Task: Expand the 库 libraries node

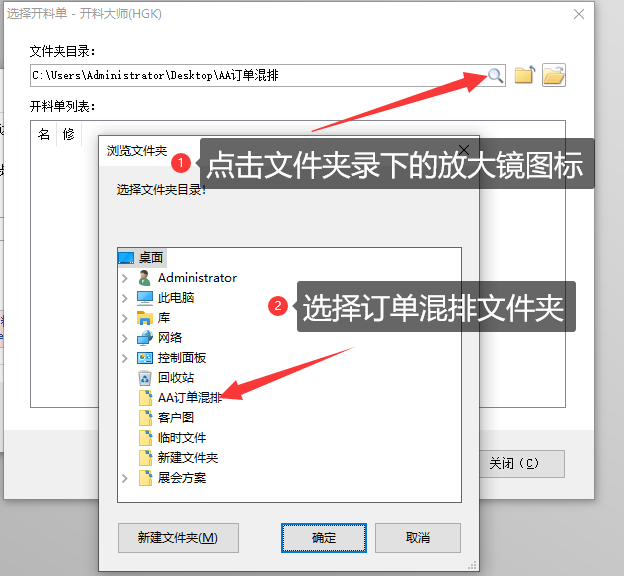Action: (x=125, y=318)
